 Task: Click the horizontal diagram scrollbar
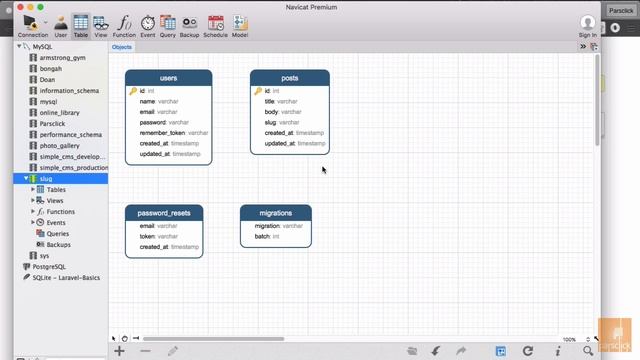(x=213, y=339)
